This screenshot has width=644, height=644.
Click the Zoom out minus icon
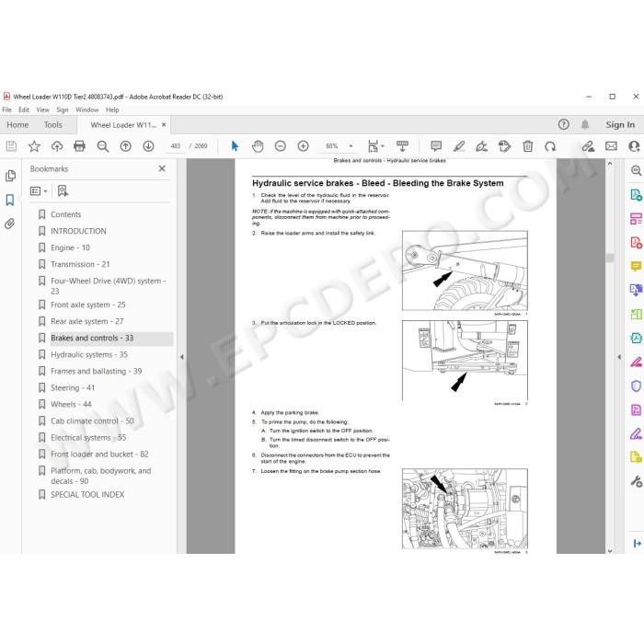280,145
